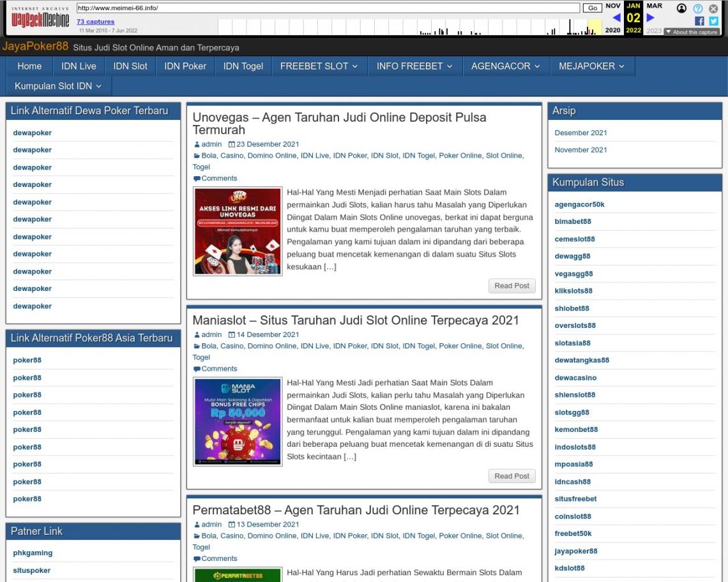
Task: Click Read Post button for Unovegas
Action: click(512, 285)
